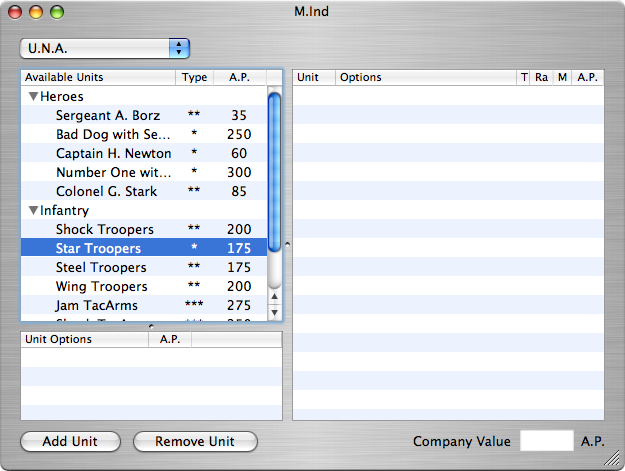The width and height of the screenshot is (625, 471).
Task: Click the Options column header in roster
Action: pos(425,77)
